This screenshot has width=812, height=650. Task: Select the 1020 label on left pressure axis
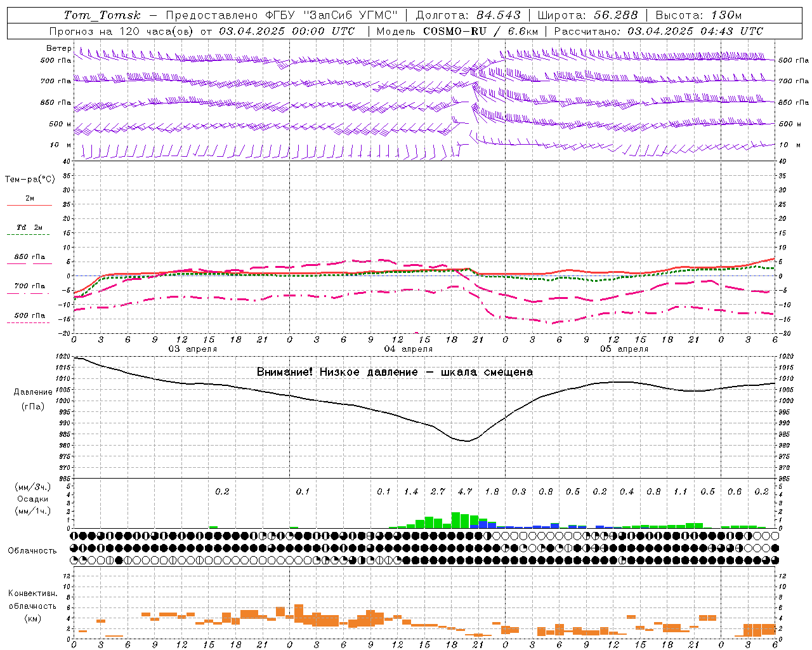[63, 357]
